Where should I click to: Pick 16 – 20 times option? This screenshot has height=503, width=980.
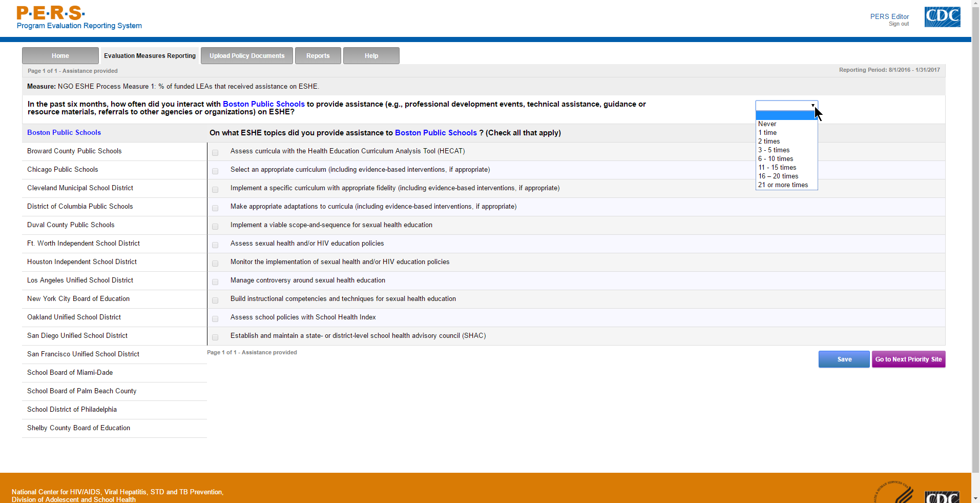786,176
